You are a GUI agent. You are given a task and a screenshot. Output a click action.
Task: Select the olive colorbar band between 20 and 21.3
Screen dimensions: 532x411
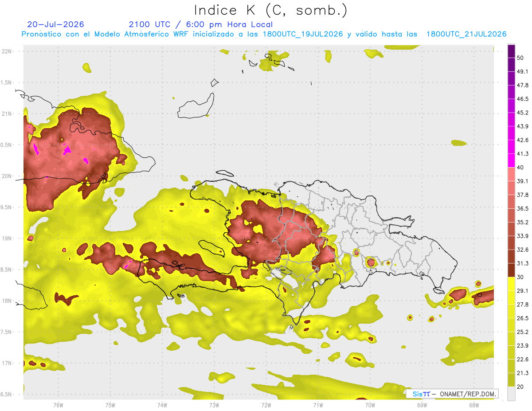coord(512,380)
